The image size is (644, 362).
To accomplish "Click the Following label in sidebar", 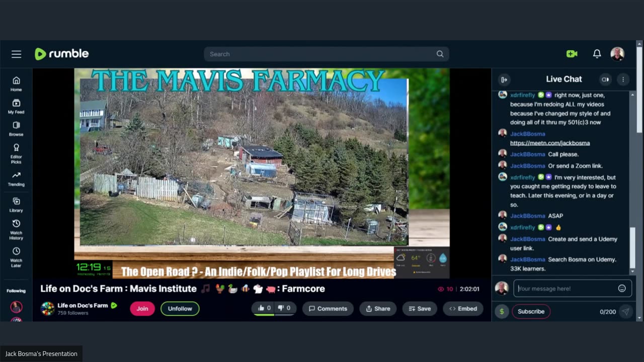I will click(x=16, y=291).
